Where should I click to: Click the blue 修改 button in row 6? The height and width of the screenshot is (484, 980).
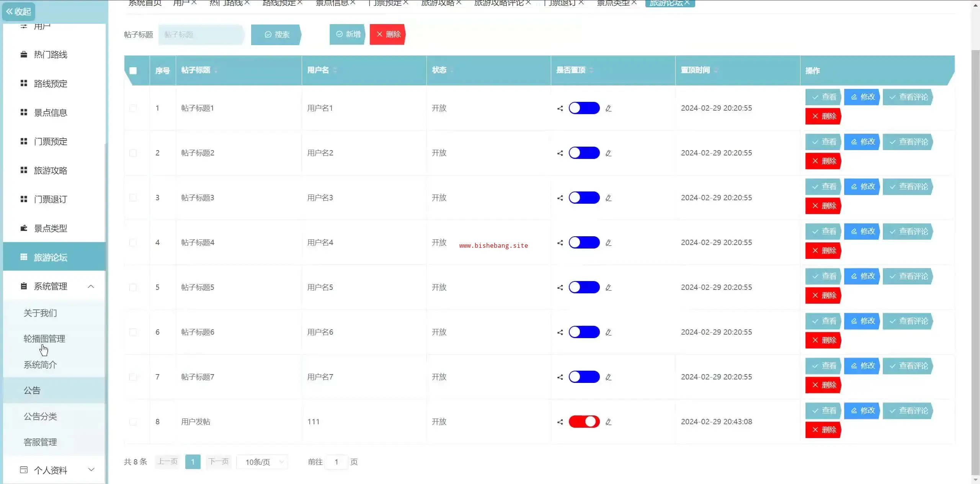click(x=862, y=321)
